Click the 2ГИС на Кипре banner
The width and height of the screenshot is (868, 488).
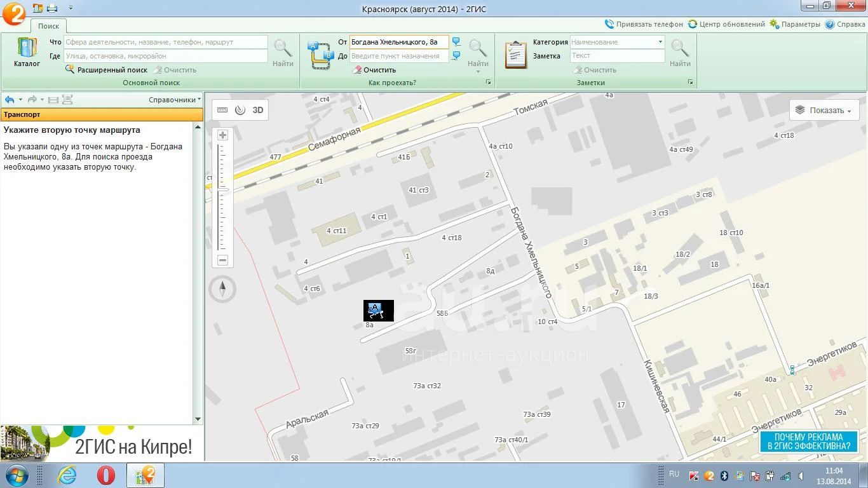102,444
